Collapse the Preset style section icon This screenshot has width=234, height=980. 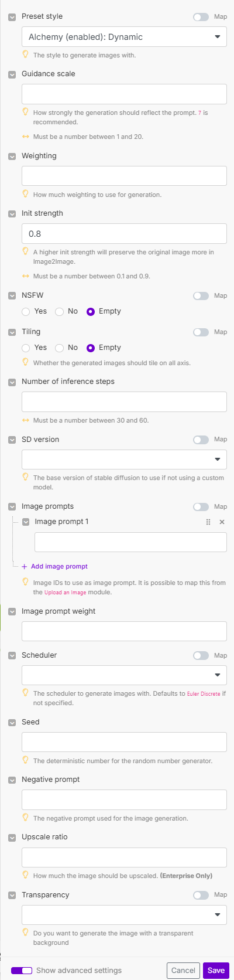click(12, 17)
